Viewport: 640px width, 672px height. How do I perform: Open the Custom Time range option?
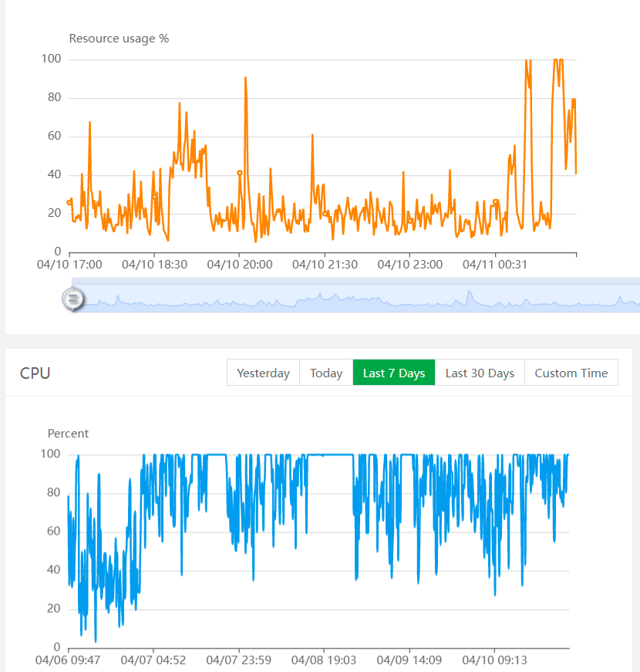tap(571, 373)
